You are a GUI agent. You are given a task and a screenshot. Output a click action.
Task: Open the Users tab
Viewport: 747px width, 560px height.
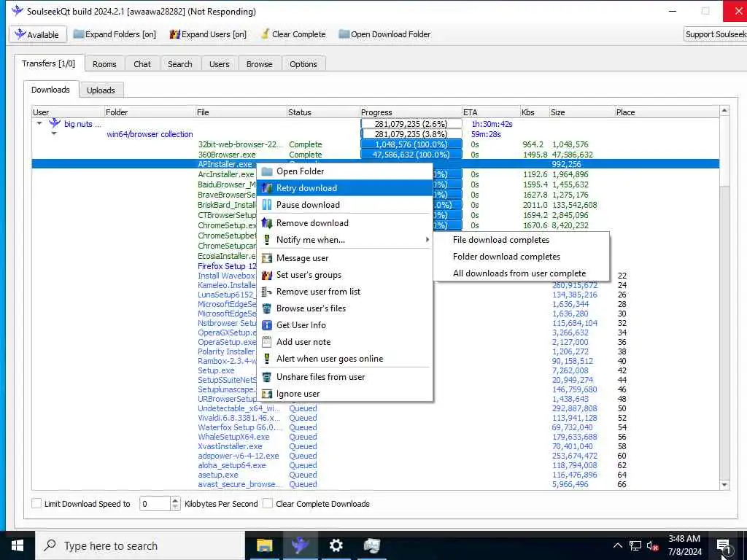pos(219,64)
